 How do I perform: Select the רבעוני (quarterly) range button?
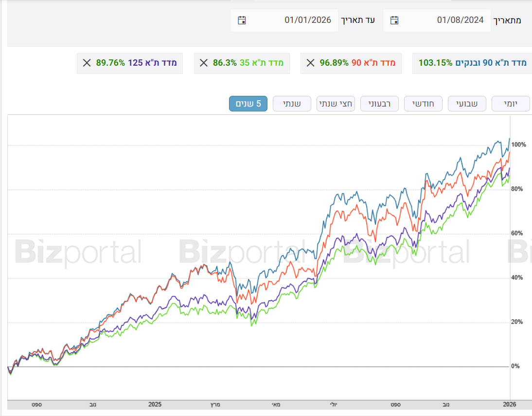pyautogui.click(x=379, y=104)
